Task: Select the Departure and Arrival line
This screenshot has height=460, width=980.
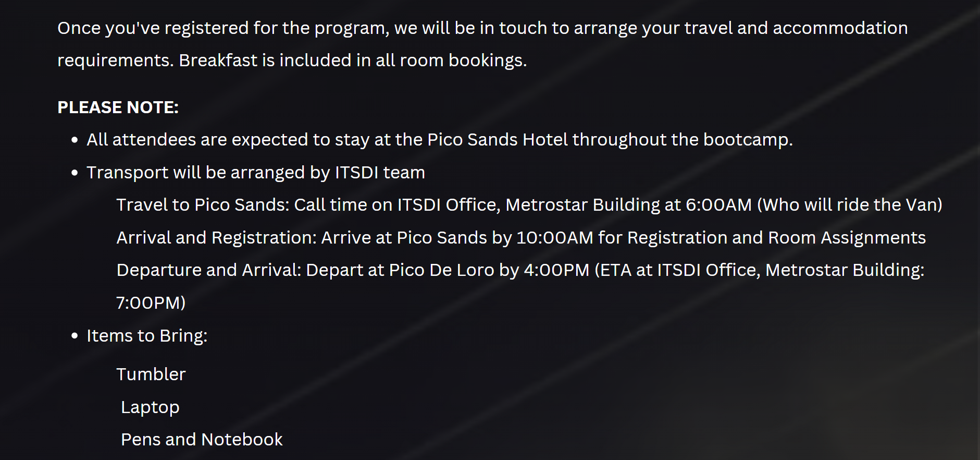Action: (520, 286)
